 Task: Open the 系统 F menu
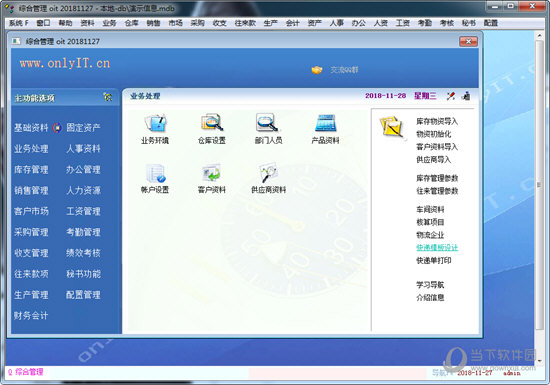[19, 23]
